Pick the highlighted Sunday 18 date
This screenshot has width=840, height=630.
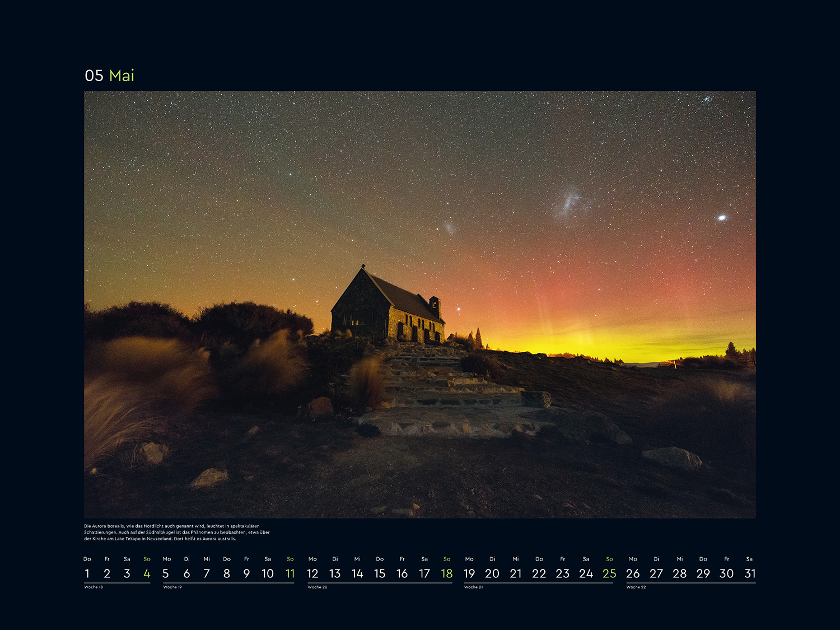click(447, 573)
